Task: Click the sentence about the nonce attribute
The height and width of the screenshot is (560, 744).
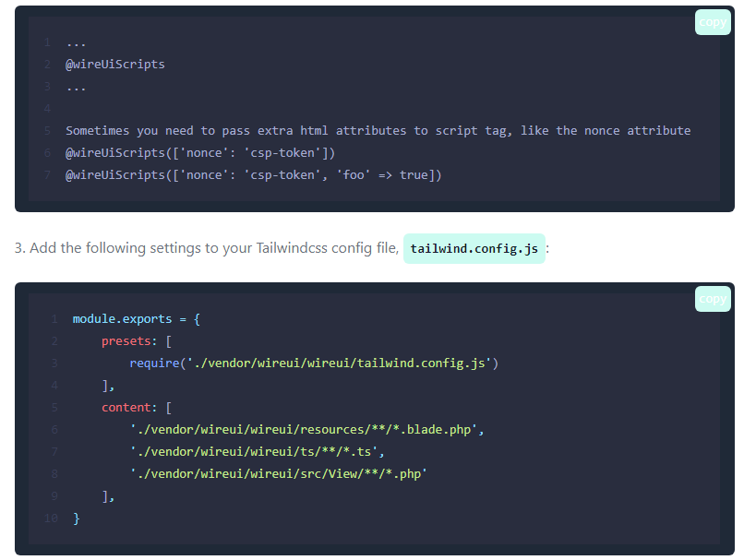Action: 378,131
